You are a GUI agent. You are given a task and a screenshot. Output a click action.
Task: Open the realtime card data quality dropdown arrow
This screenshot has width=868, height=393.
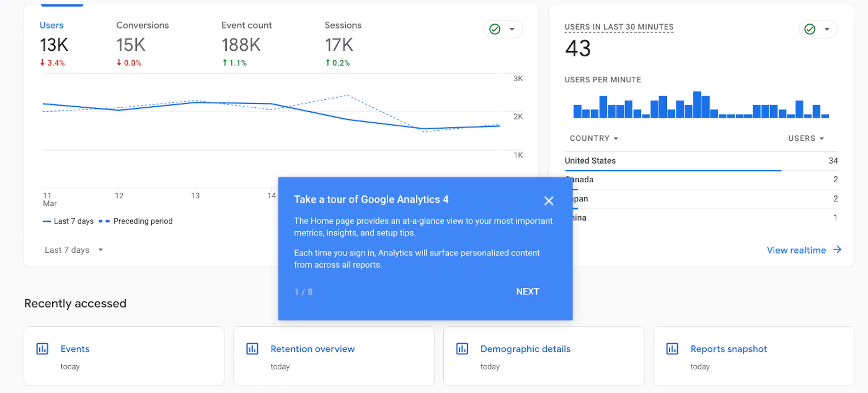pos(827,29)
